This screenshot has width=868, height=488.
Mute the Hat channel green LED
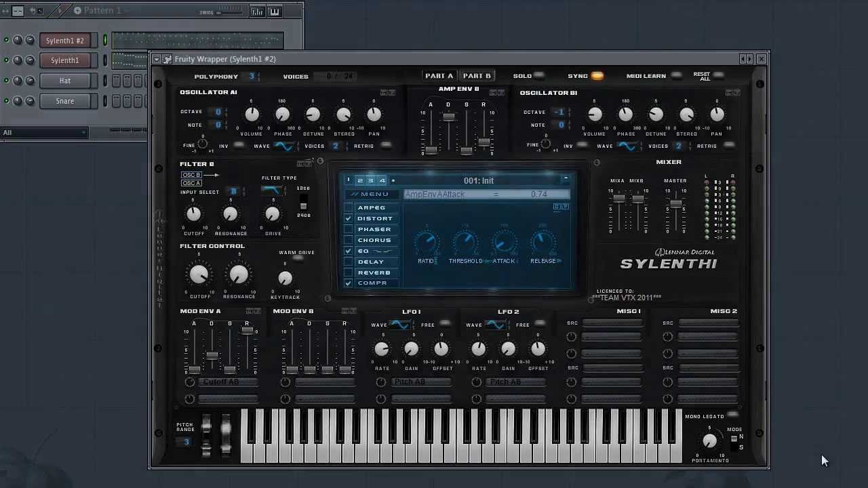[6, 81]
